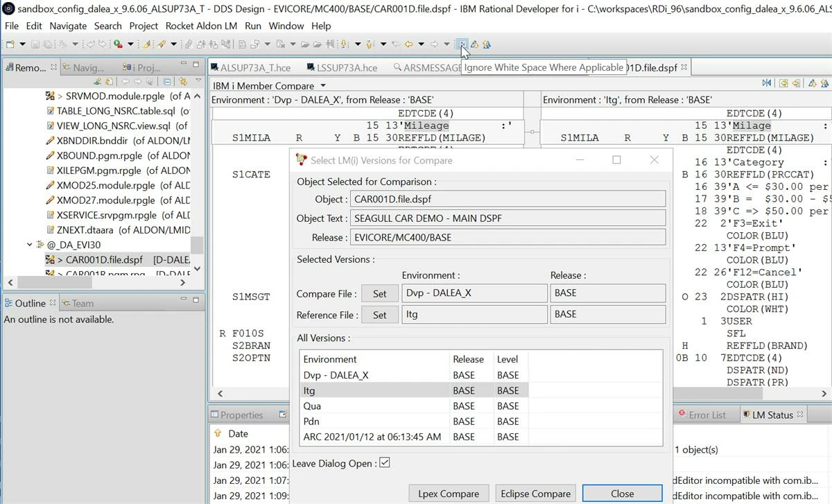The width and height of the screenshot is (832, 504).
Task: Click the New wizard toolbar icon
Action: (10, 44)
